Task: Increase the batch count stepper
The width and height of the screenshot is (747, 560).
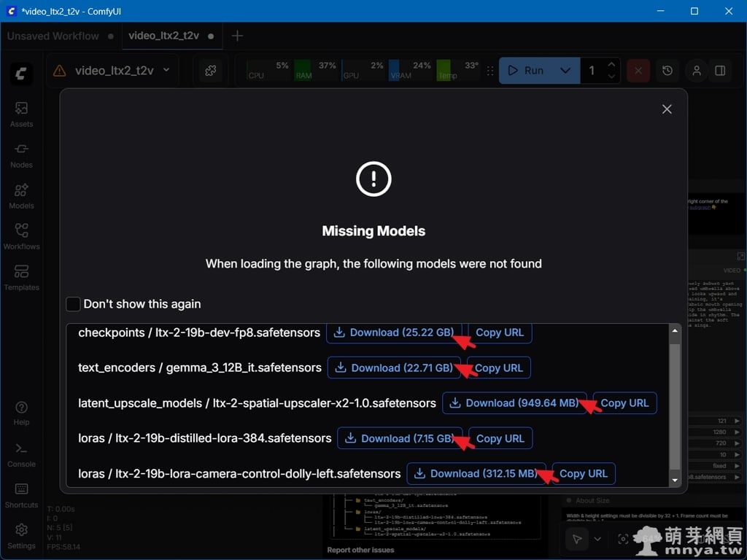Action: click(611, 65)
